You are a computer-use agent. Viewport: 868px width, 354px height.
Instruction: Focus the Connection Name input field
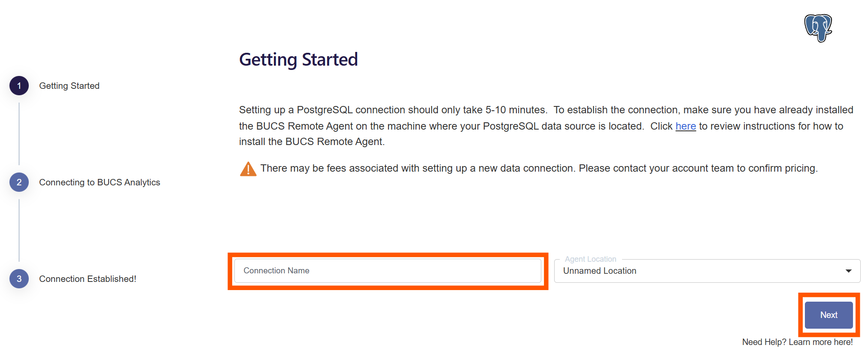(388, 271)
